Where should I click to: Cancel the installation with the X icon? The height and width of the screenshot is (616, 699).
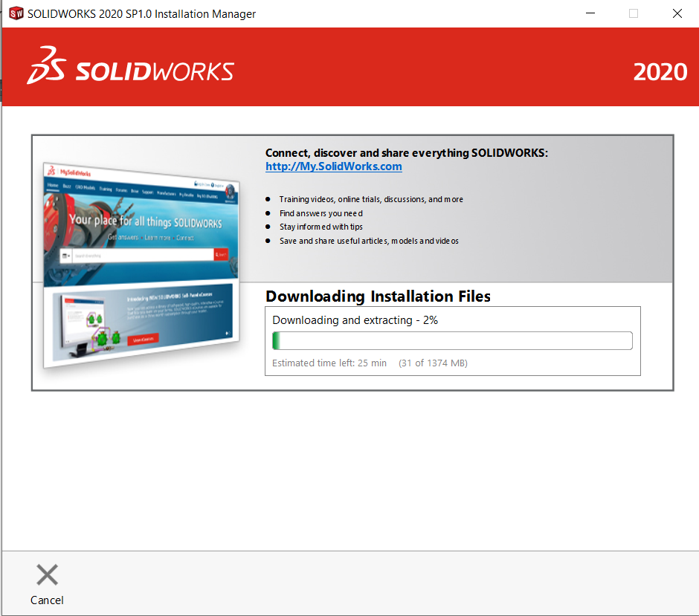click(47, 574)
